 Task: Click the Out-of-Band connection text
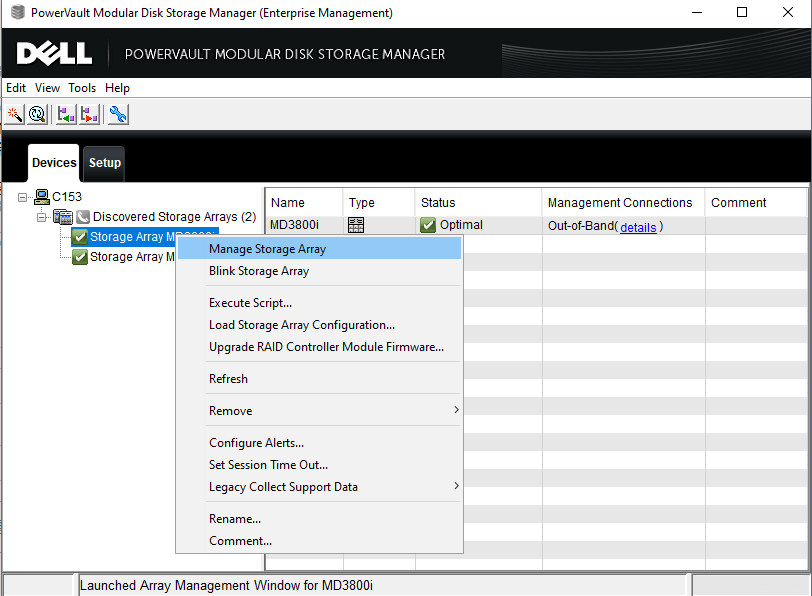coord(581,226)
